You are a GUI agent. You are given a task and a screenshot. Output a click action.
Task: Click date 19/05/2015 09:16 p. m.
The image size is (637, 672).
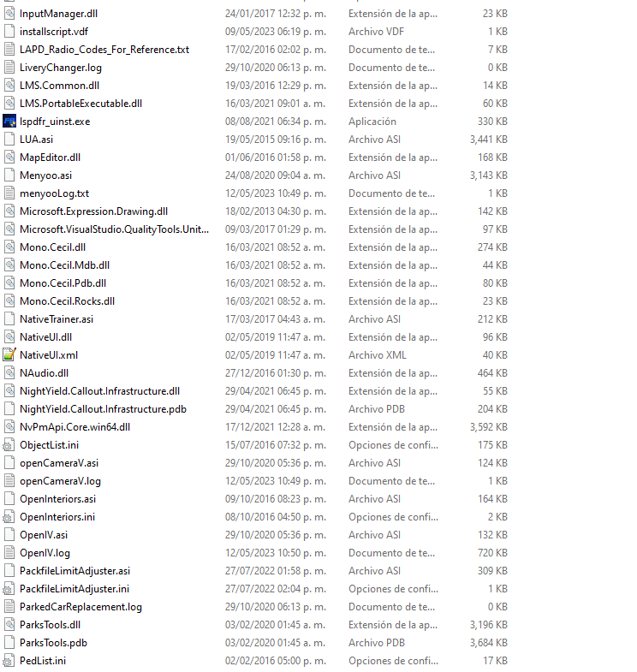click(x=276, y=140)
